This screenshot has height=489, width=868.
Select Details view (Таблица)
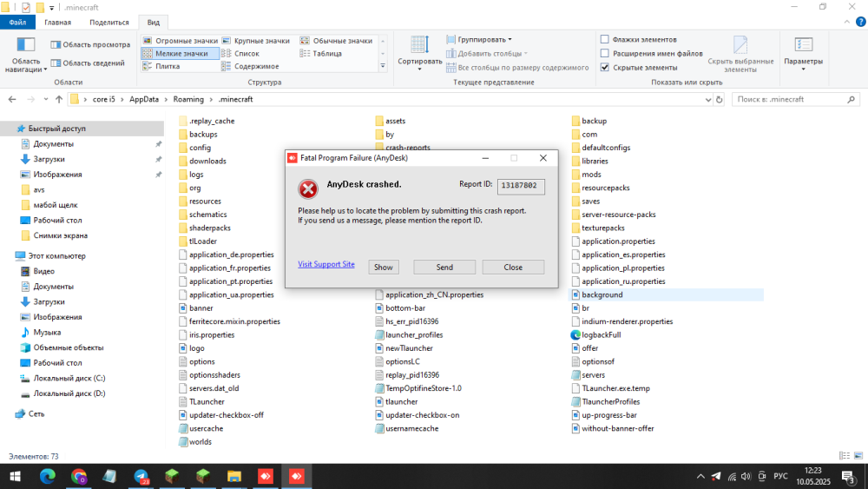(321, 53)
